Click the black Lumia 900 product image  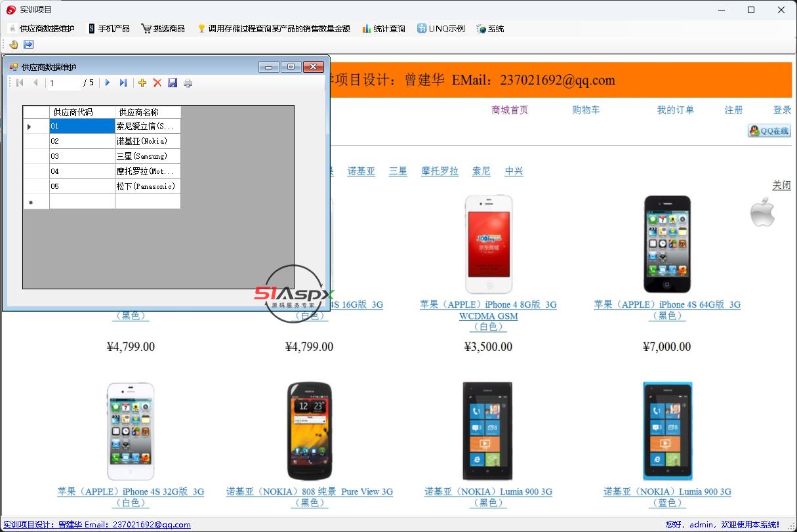[489, 431]
